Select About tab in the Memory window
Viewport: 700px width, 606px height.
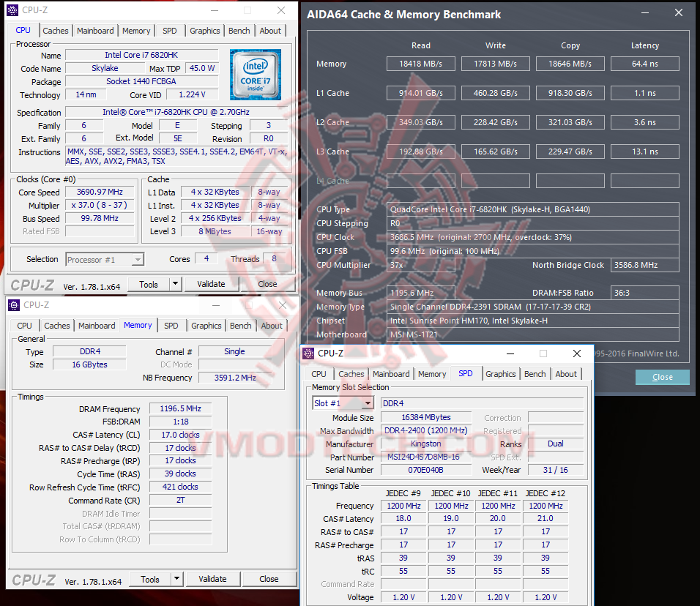coord(272,326)
